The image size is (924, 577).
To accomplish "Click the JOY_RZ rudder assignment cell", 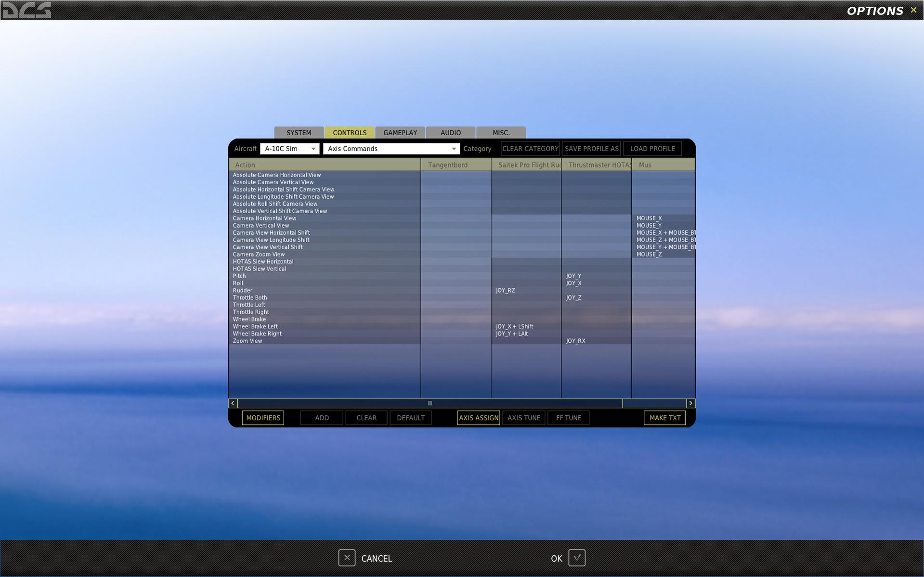I will [x=526, y=291].
